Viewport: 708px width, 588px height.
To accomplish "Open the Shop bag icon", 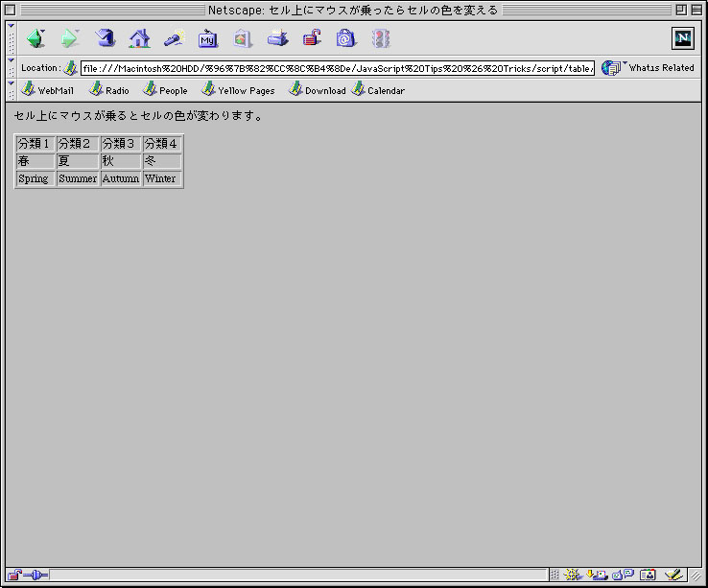I will tap(346, 38).
